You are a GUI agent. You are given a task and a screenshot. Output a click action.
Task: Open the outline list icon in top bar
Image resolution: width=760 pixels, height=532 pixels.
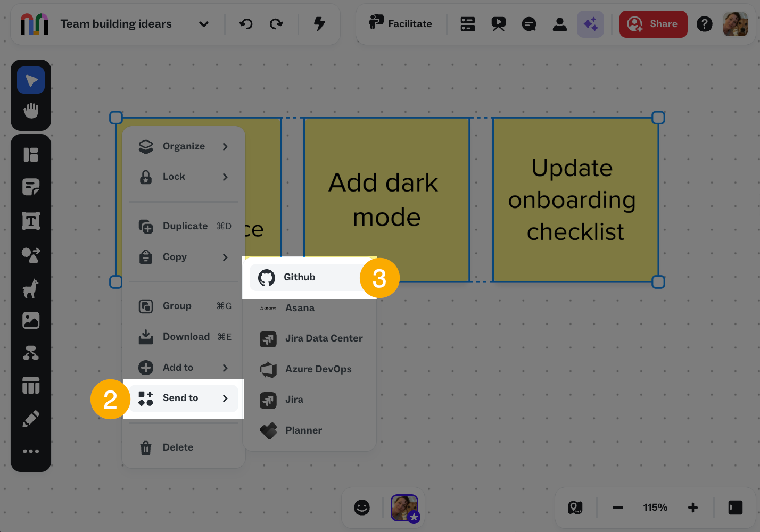point(468,24)
